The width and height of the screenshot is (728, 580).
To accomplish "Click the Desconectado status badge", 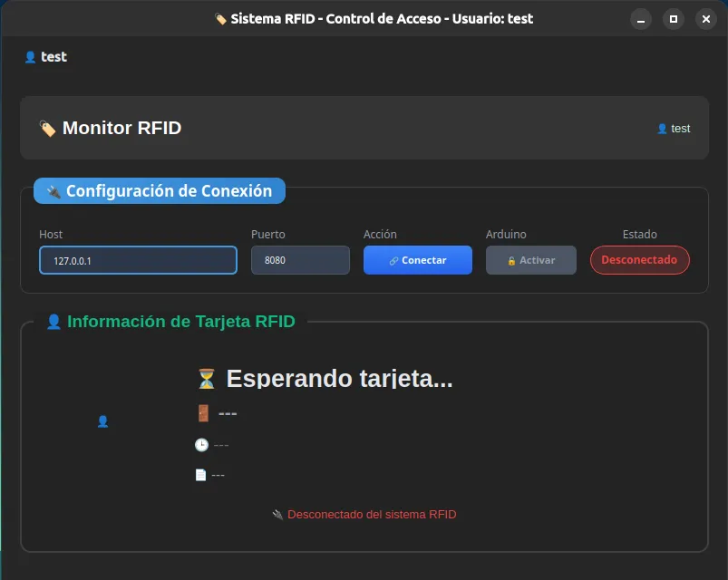I will tap(639, 260).
